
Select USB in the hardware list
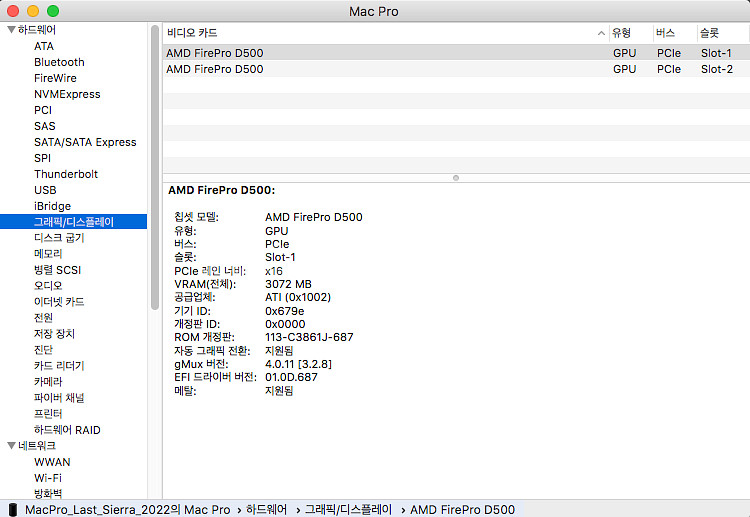(x=45, y=190)
